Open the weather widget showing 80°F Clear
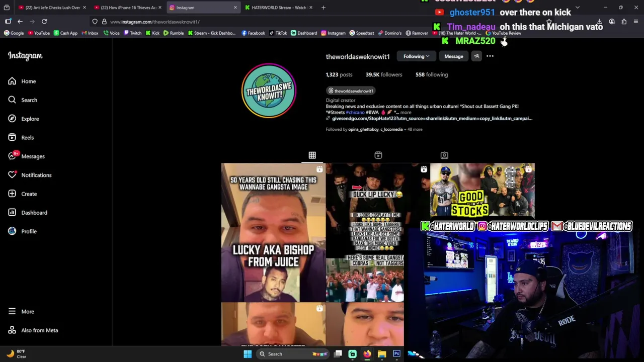The height and width of the screenshot is (362, 644). (x=16, y=354)
